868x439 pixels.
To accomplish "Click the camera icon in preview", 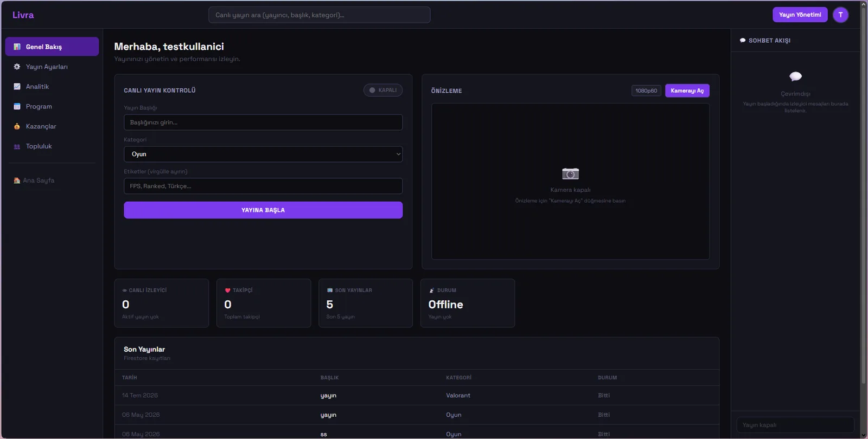I will [x=570, y=173].
